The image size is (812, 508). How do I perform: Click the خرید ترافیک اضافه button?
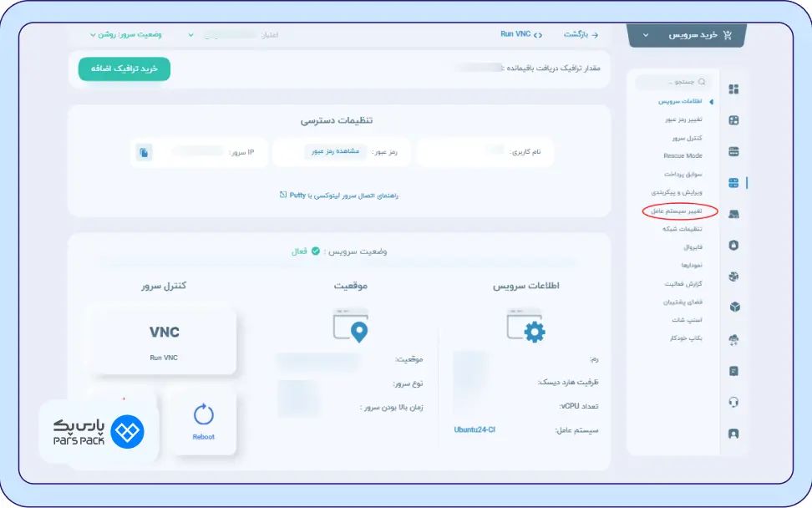pyautogui.click(x=124, y=69)
